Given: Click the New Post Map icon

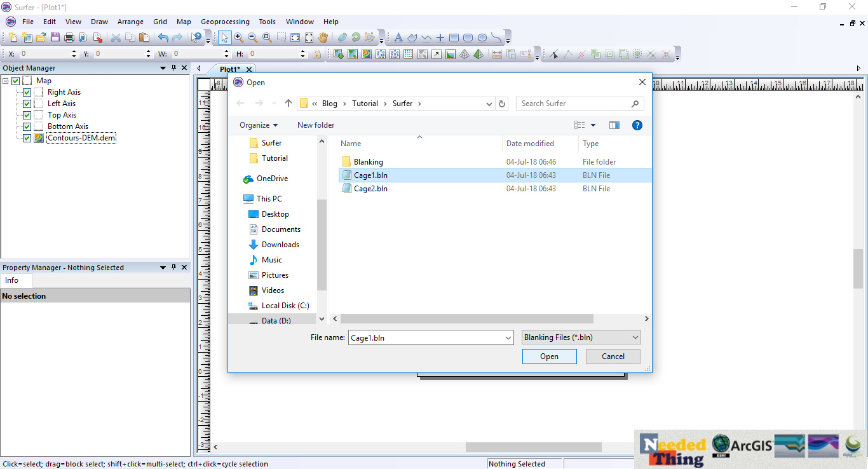Looking at the screenshot, I should [381, 54].
